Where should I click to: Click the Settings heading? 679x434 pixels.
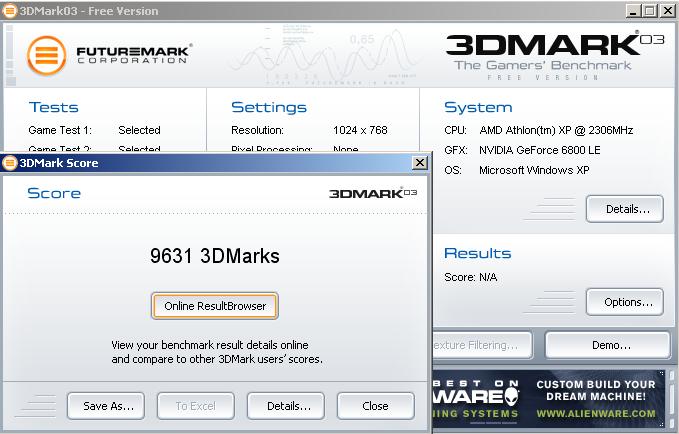[x=269, y=107]
